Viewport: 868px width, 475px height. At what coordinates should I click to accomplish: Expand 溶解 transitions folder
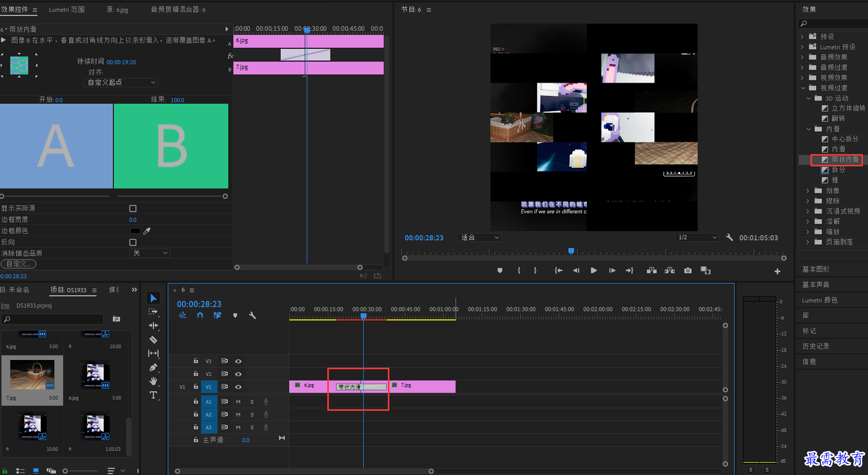tap(808, 221)
